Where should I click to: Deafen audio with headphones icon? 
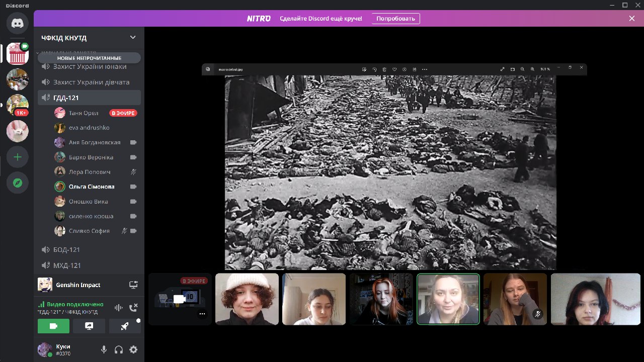click(119, 349)
